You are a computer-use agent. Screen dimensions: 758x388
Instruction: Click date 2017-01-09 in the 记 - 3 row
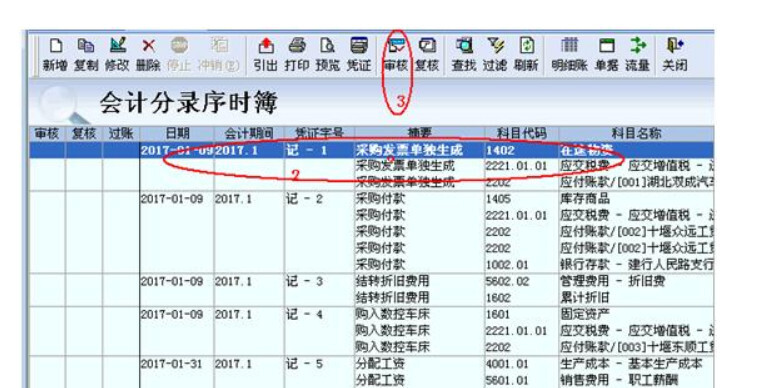pyautogui.click(x=172, y=281)
